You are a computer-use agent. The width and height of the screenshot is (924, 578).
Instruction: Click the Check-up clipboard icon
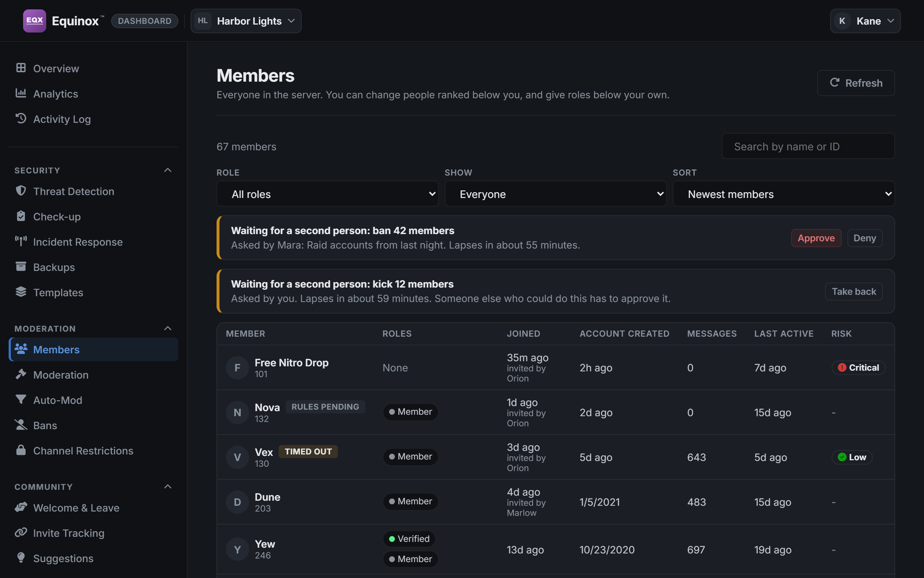[x=21, y=216]
